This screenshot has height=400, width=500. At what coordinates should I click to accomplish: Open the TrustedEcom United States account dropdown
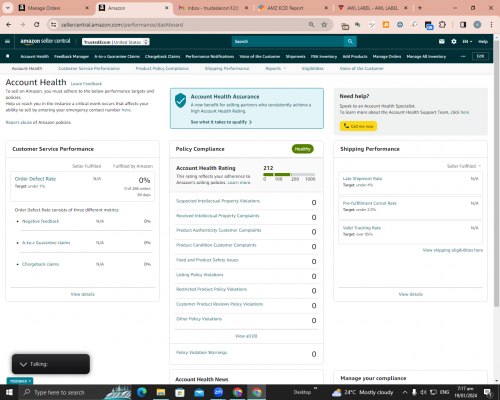point(116,42)
